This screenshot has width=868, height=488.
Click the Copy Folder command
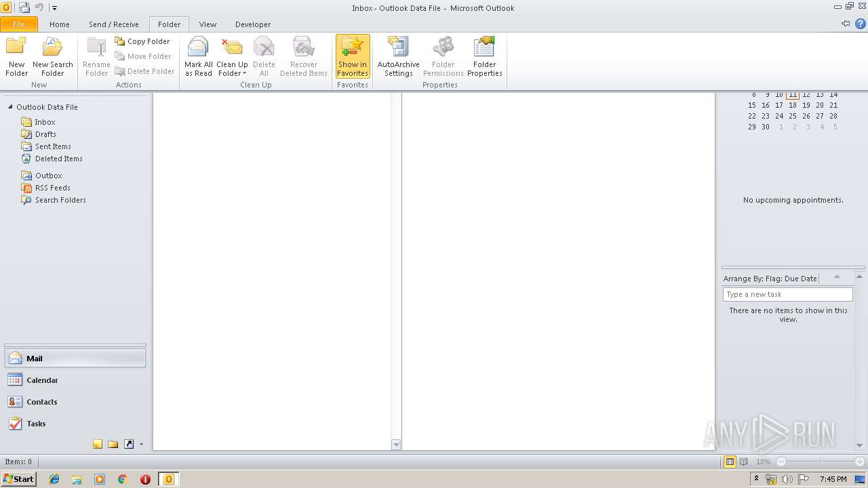[142, 41]
